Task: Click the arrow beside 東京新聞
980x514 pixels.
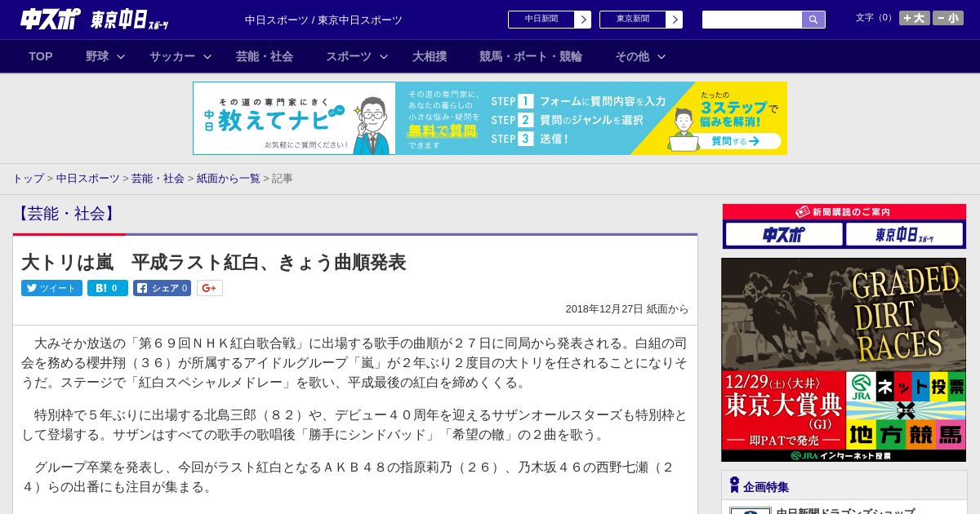Action: pyautogui.click(x=675, y=20)
